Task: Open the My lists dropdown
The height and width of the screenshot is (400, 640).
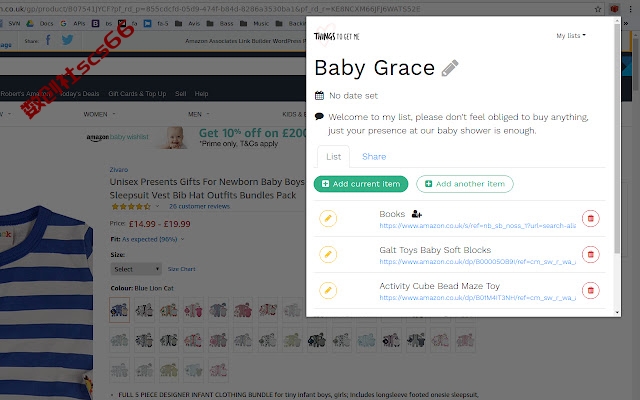Action: pos(571,36)
